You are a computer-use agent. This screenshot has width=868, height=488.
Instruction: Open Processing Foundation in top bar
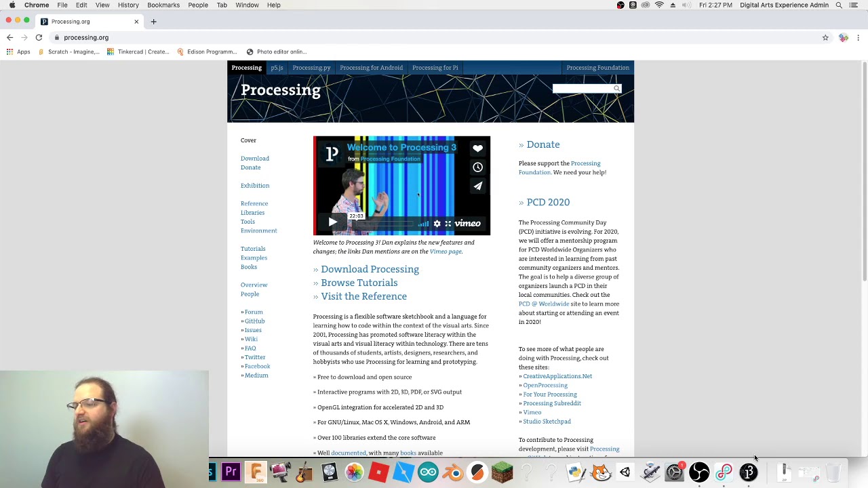[x=597, y=68]
